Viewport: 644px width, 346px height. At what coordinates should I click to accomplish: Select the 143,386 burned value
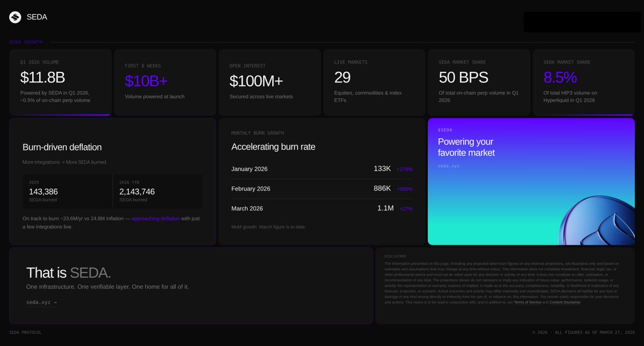coord(43,192)
